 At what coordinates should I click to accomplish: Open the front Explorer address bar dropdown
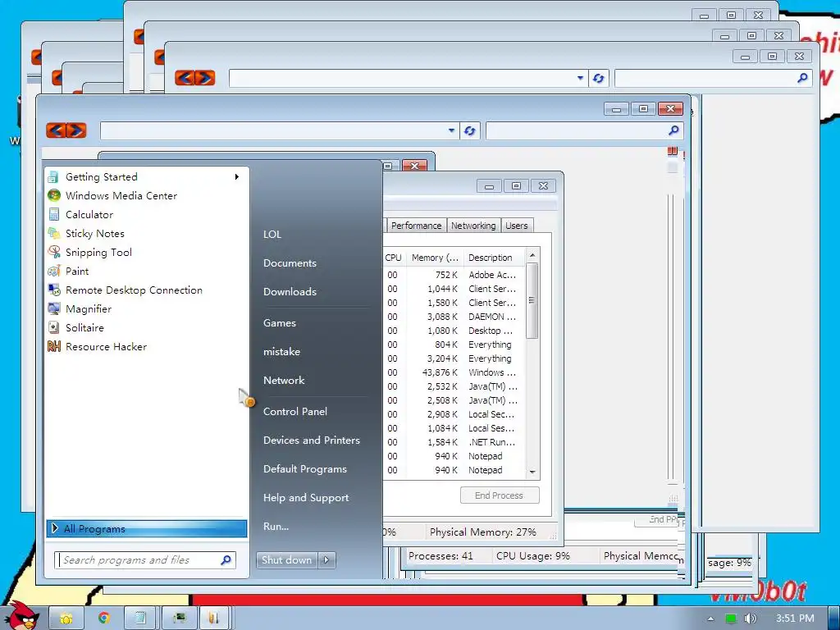point(452,130)
